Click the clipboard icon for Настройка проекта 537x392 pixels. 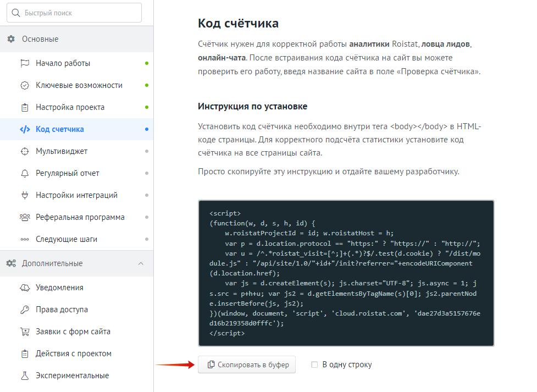25,107
